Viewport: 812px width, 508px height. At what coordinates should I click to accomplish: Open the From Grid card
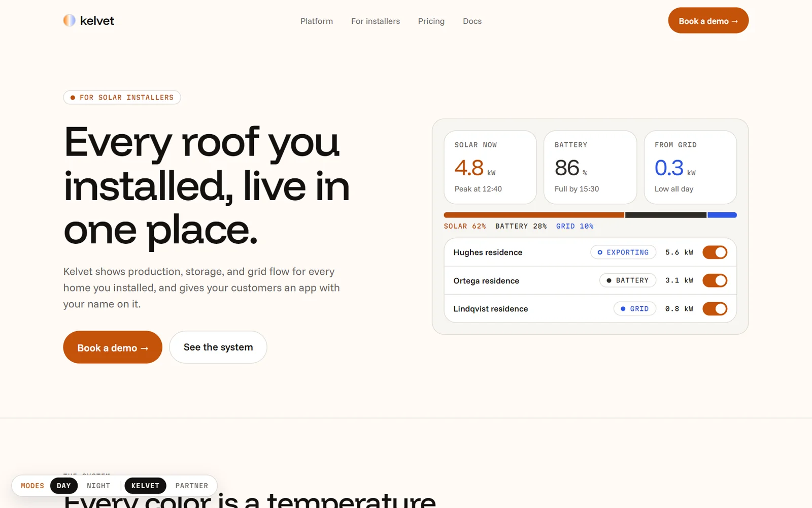tap(690, 167)
